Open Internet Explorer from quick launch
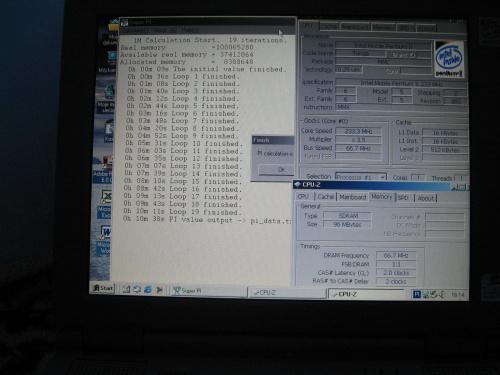This screenshot has height=375, width=500. pyautogui.click(x=148, y=290)
